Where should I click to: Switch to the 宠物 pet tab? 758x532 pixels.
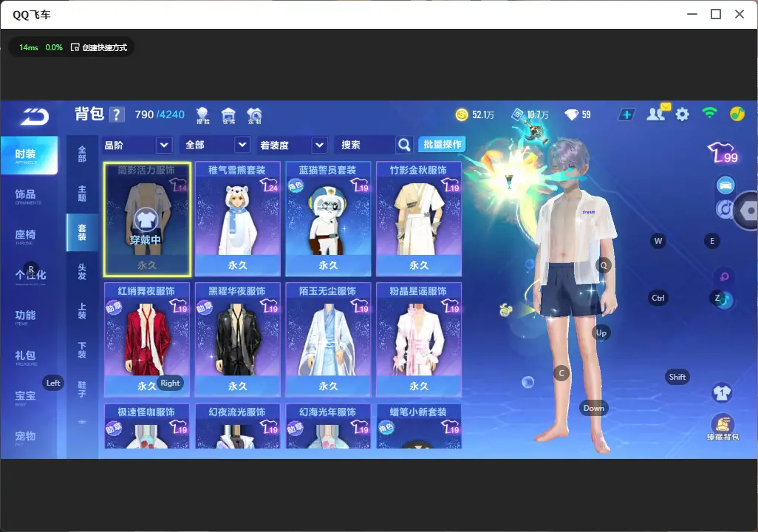29,438
